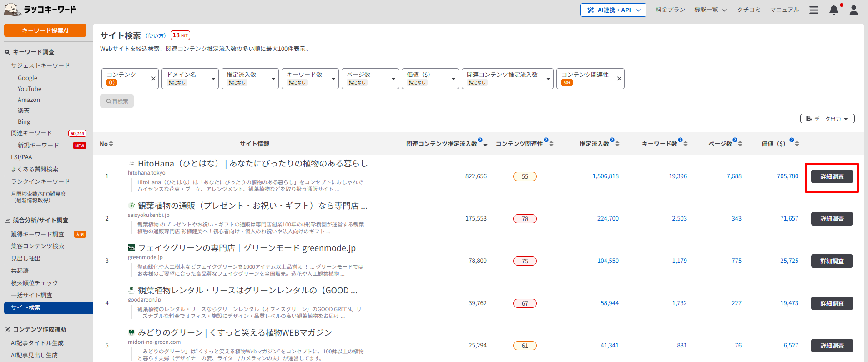Sort by 価値($) column arrows
This screenshot has width=868, height=362.
click(x=797, y=144)
